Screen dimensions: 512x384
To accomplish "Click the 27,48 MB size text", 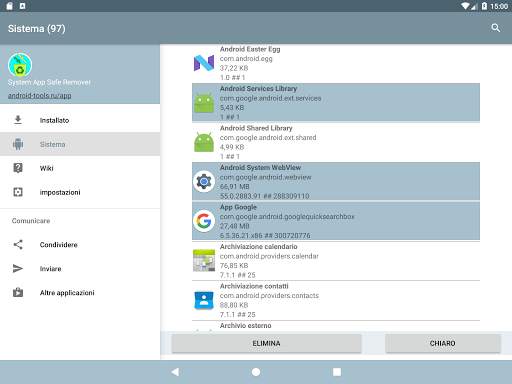I will tap(235, 226).
